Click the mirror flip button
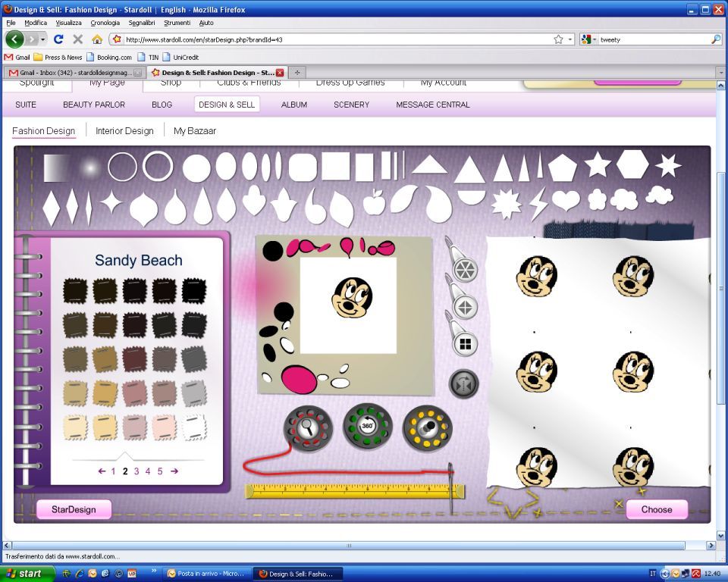 463,384
